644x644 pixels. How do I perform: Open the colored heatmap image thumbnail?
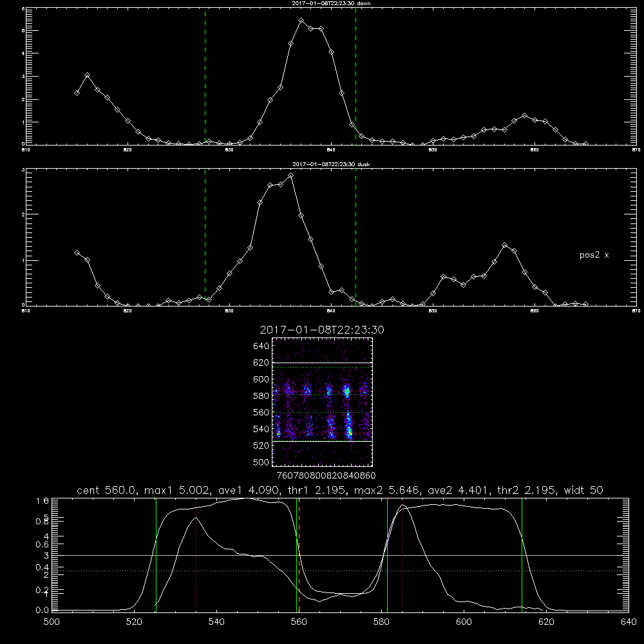pos(323,402)
